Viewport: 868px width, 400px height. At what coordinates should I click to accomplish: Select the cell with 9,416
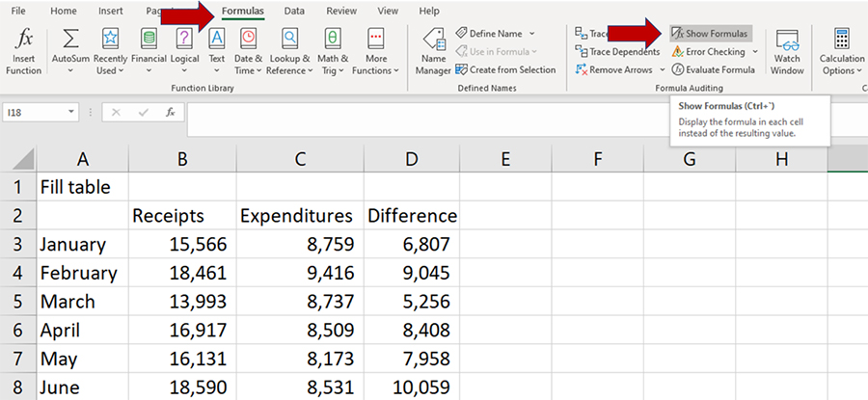[300, 273]
